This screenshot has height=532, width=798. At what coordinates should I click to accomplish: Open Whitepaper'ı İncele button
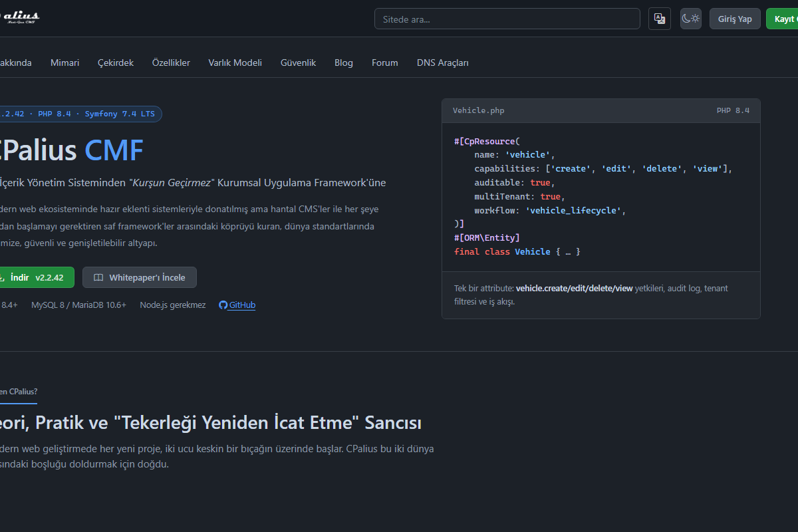tap(139, 277)
